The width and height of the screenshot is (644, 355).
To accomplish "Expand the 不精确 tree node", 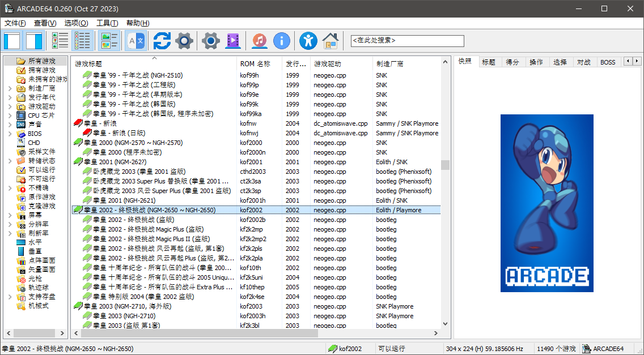I will (10, 188).
